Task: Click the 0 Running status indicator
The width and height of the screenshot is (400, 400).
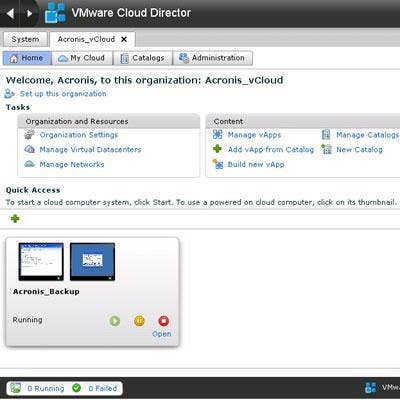Action: tap(46, 388)
